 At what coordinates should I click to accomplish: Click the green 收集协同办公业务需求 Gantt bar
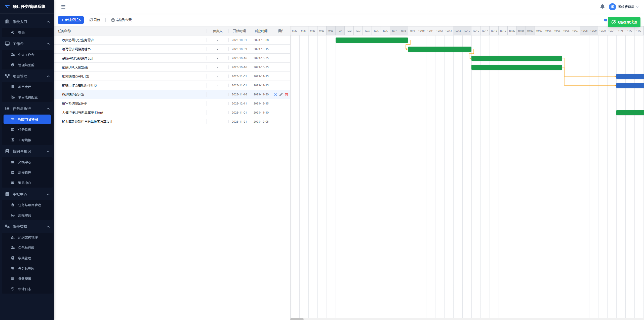[x=372, y=40]
